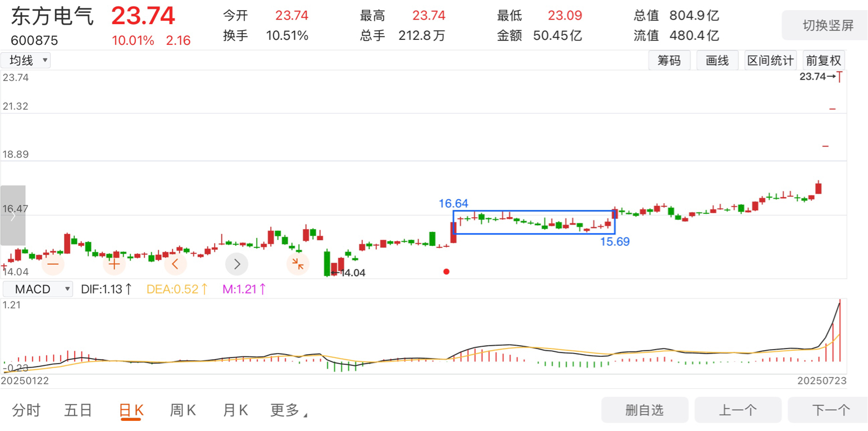Click the current price 23.74 in header
868x431 pixels.
(x=143, y=16)
